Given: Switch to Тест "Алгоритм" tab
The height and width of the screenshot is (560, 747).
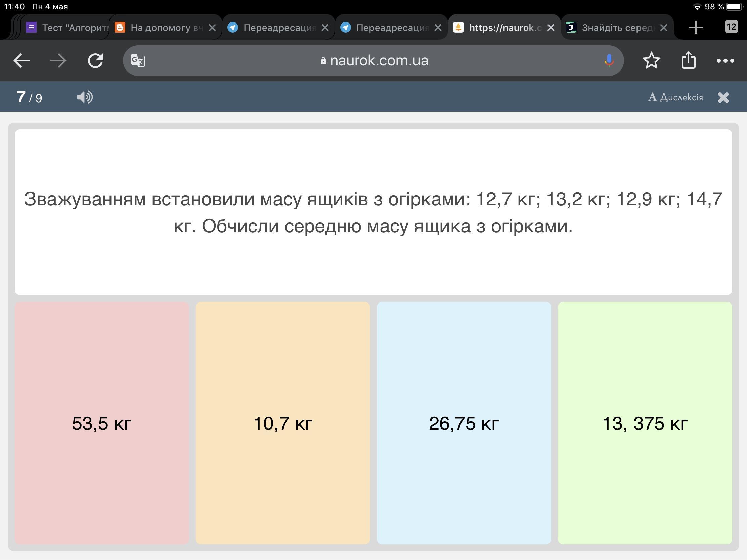Looking at the screenshot, I should click(68, 27).
